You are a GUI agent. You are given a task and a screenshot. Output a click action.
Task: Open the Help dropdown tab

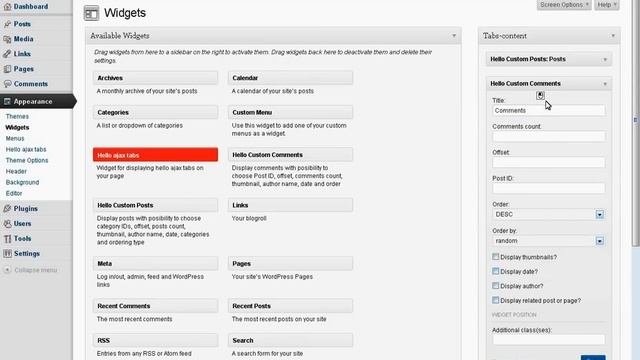tap(607, 5)
